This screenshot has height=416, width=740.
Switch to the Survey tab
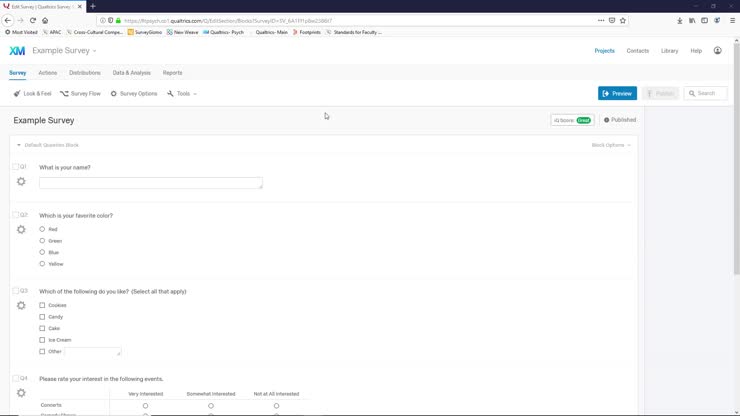pos(17,73)
